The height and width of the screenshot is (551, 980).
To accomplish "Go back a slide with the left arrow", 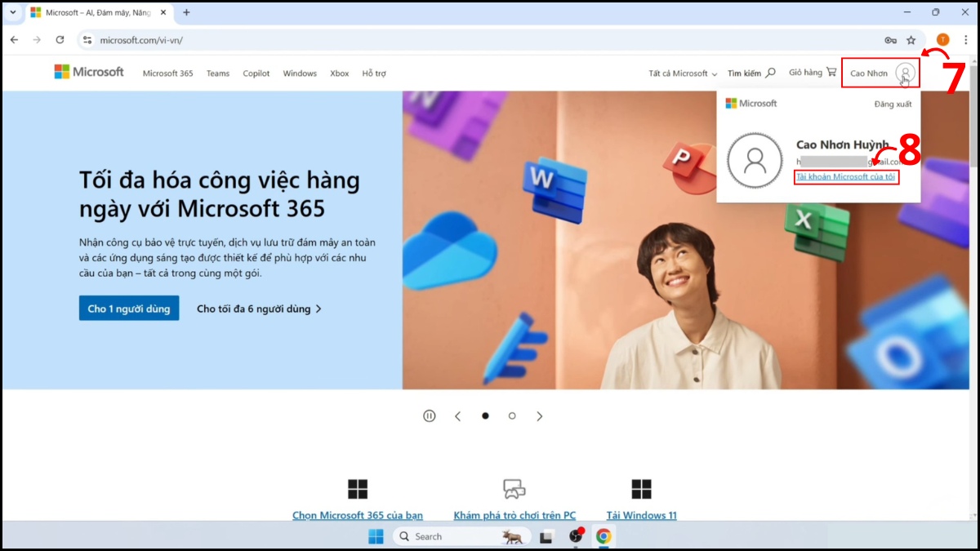I will [x=457, y=415].
